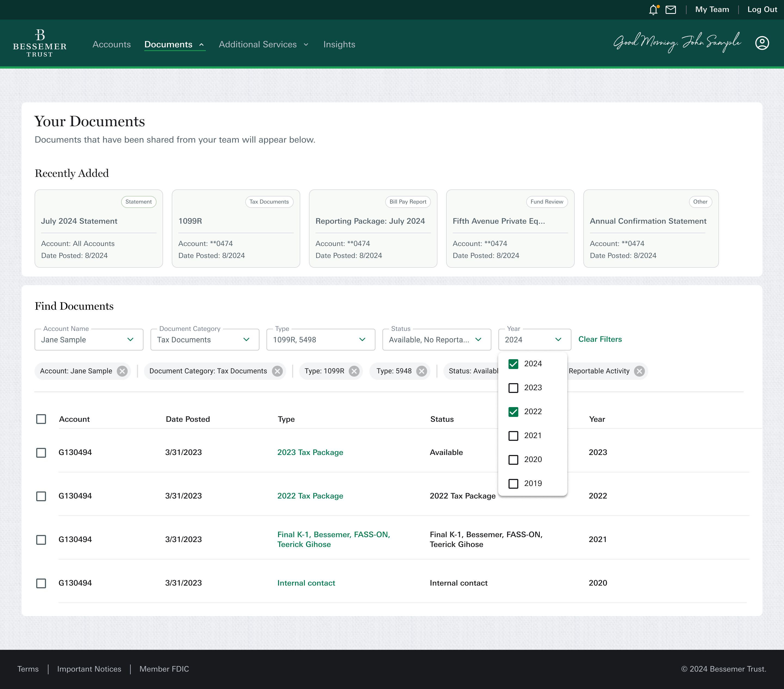Select the 2023 Tax Package row checkbox
Screen dimensions: 784x689
[41, 453]
